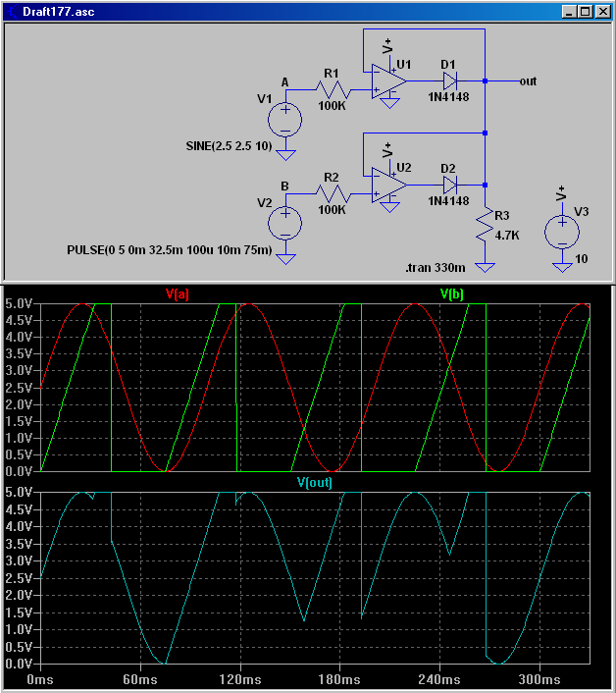Click the 60ms time axis label
The height and width of the screenshot is (693, 616).
[x=140, y=679]
